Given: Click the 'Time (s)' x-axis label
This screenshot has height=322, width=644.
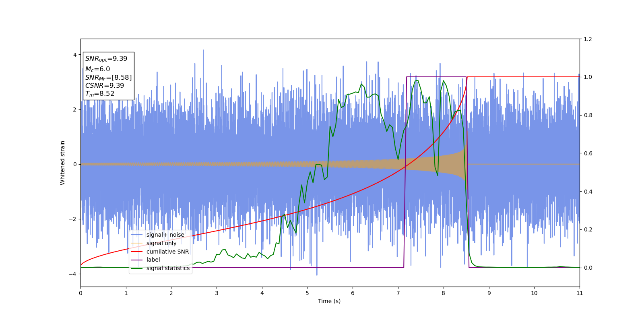Looking at the screenshot, I should [x=329, y=301].
